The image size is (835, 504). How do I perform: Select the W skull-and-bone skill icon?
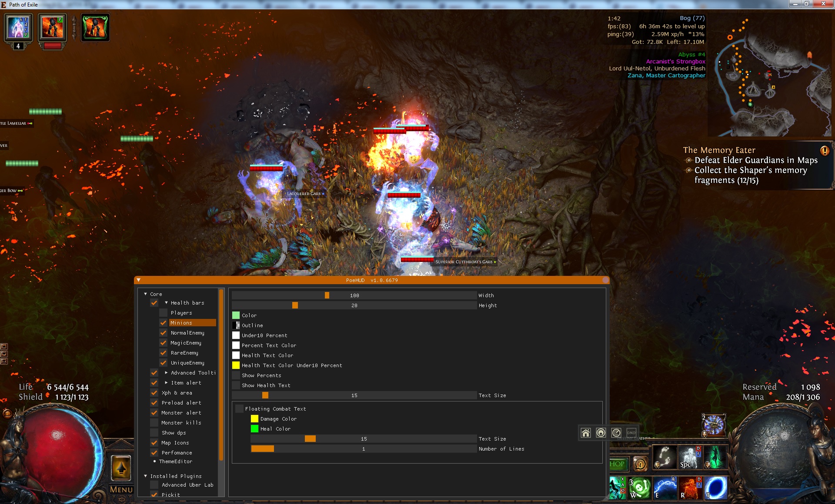639,487
